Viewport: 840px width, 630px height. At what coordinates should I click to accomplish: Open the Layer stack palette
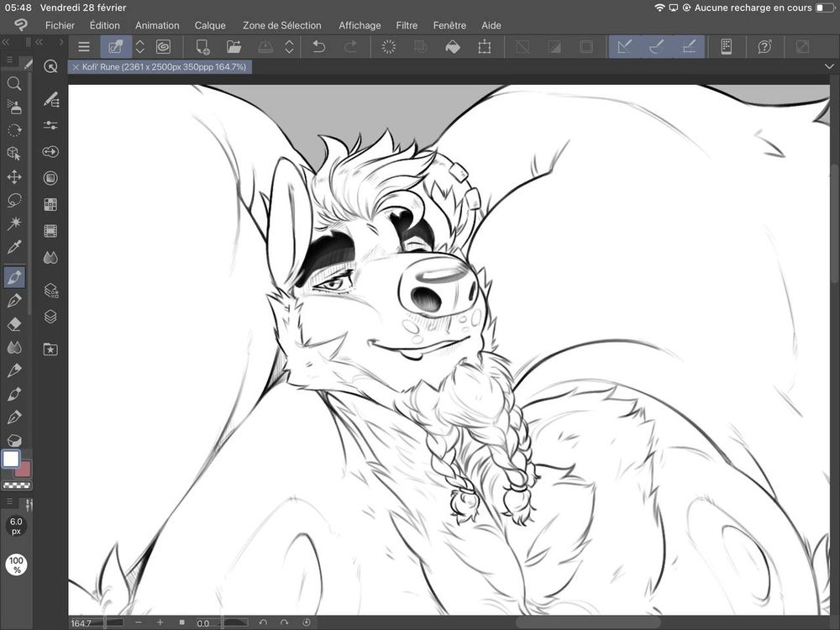pos(50,317)
